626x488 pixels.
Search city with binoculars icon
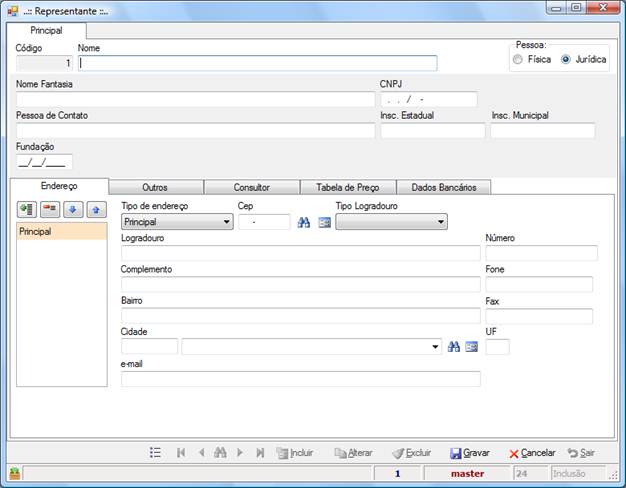pyautogui.click(x=454, y=347)
